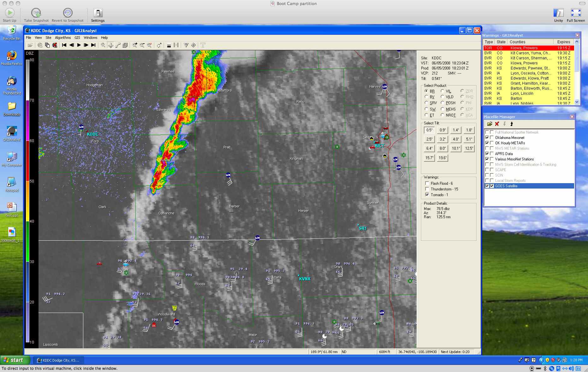
Task: Click the Take Snapshot toolbar button
Action: [x=36, y=15]
